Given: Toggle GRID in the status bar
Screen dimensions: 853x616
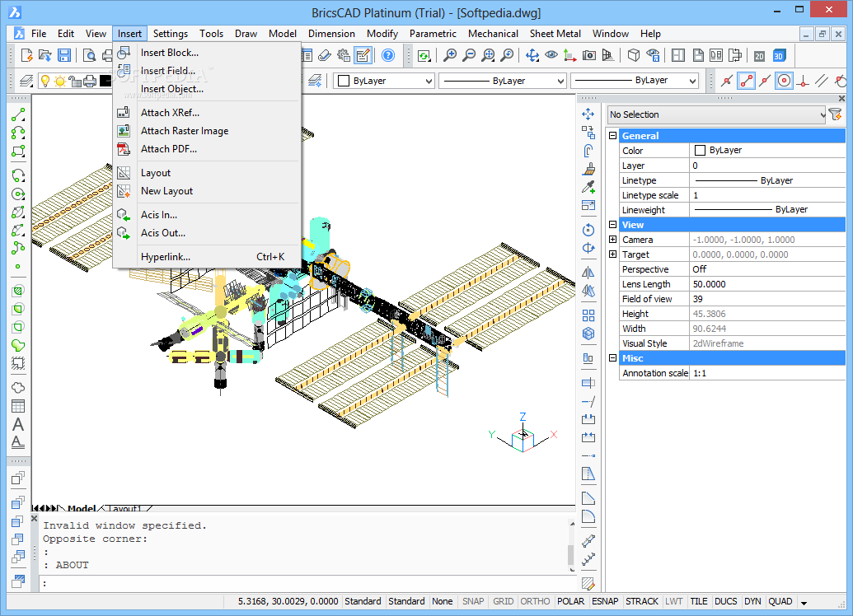Looking at the screenshot, I should coord(503,601).
